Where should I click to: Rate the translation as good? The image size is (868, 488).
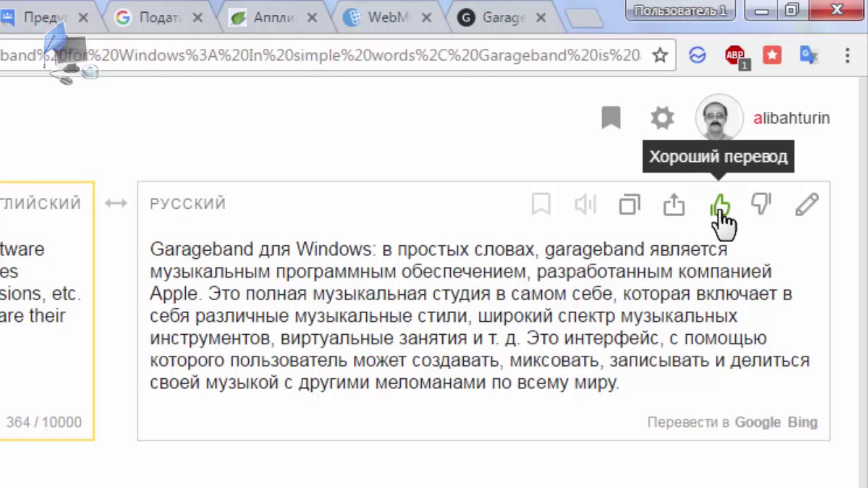coord(719,204)
